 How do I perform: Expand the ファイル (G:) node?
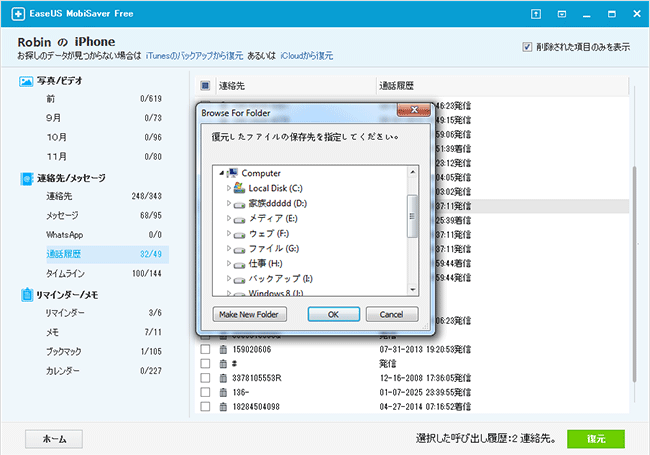click(228, 248)
